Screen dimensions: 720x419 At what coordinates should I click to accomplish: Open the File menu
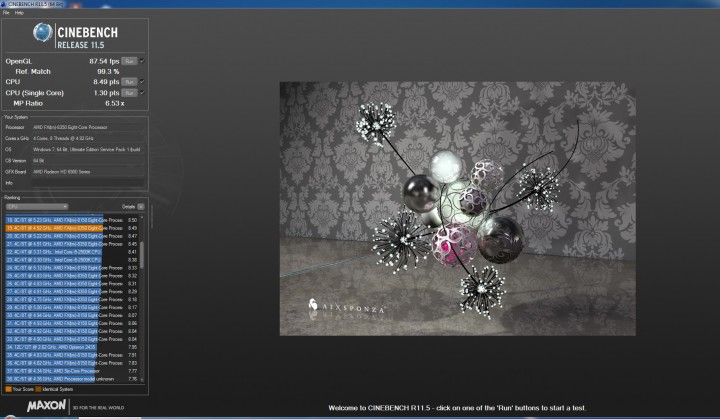(x=6, y=13)
